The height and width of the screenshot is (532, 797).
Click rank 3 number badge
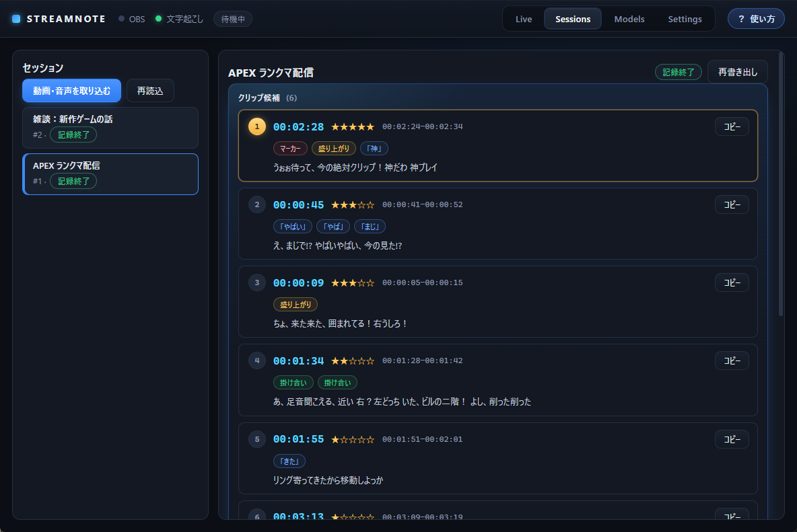point(256,282)
